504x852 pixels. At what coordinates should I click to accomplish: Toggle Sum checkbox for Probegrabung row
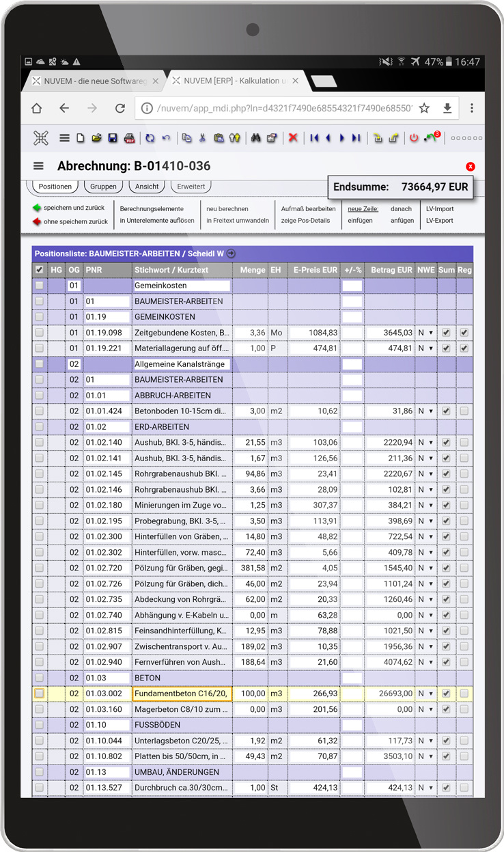(x=446, y=521)
